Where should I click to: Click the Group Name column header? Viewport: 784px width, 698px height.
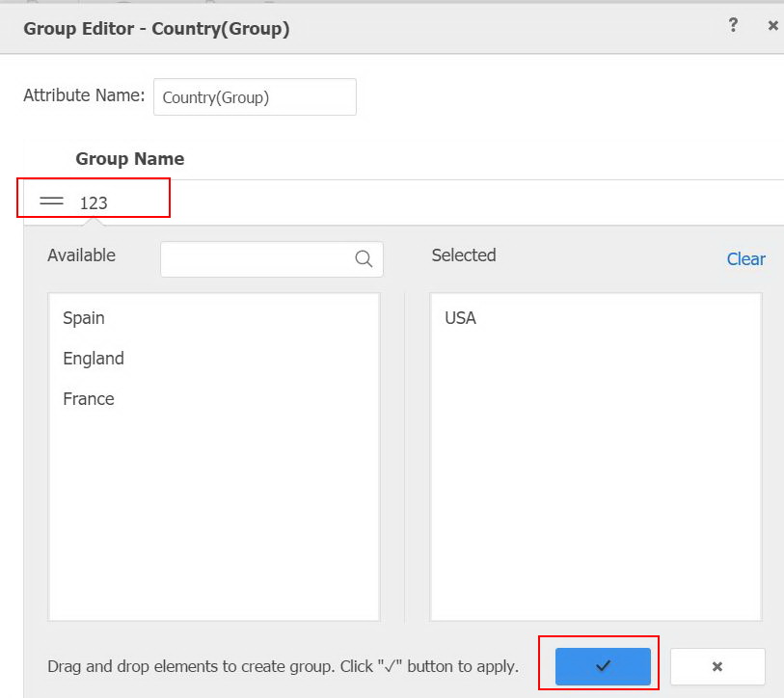click(130, 158)
